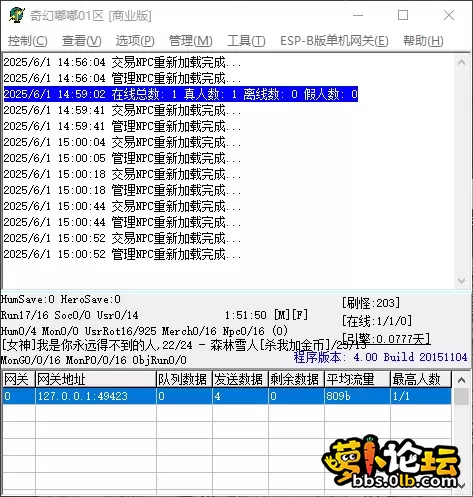
Task: Click gateway table scroll-down arrow
Action: [x=461, y=486]
